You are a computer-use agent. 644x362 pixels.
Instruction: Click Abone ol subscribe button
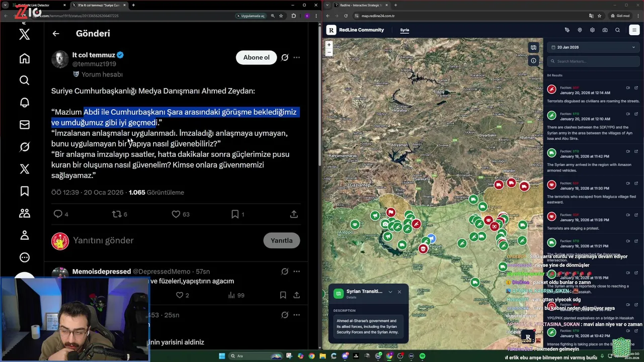point(256,57)
